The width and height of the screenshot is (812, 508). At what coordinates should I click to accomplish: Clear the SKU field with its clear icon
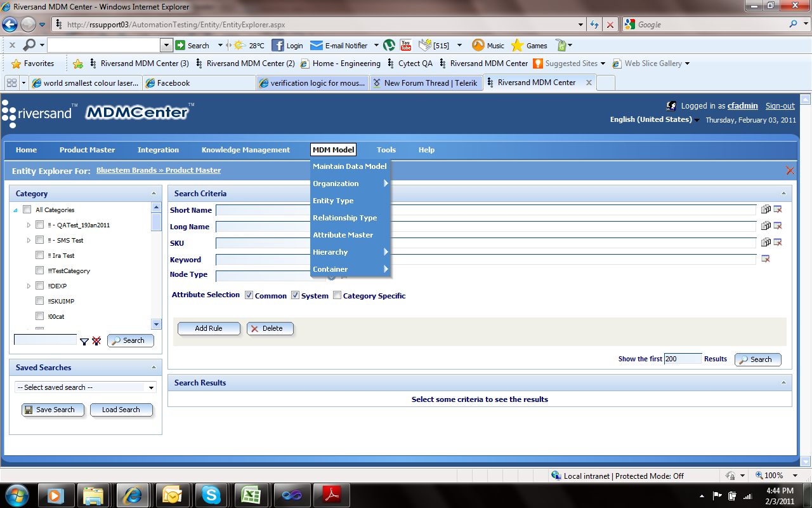point(777,242)
